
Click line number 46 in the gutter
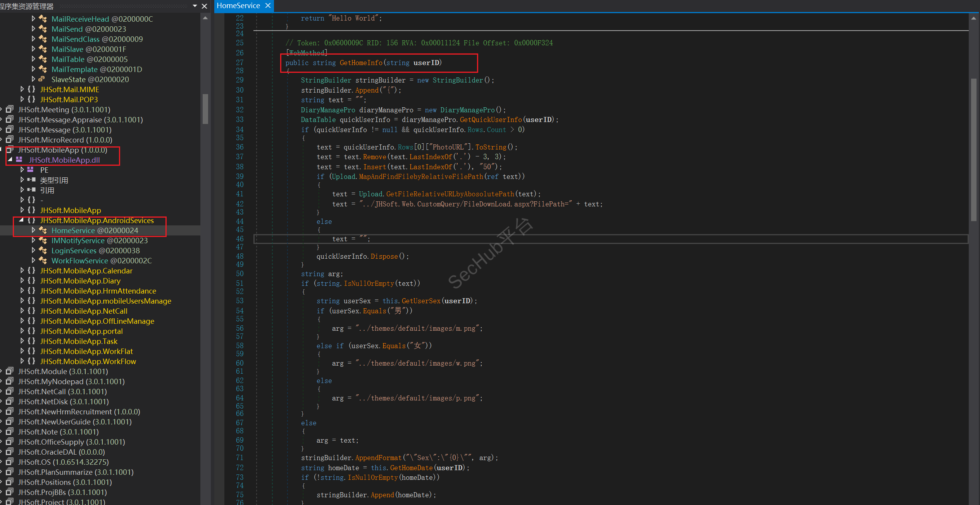tap(240, 239)
